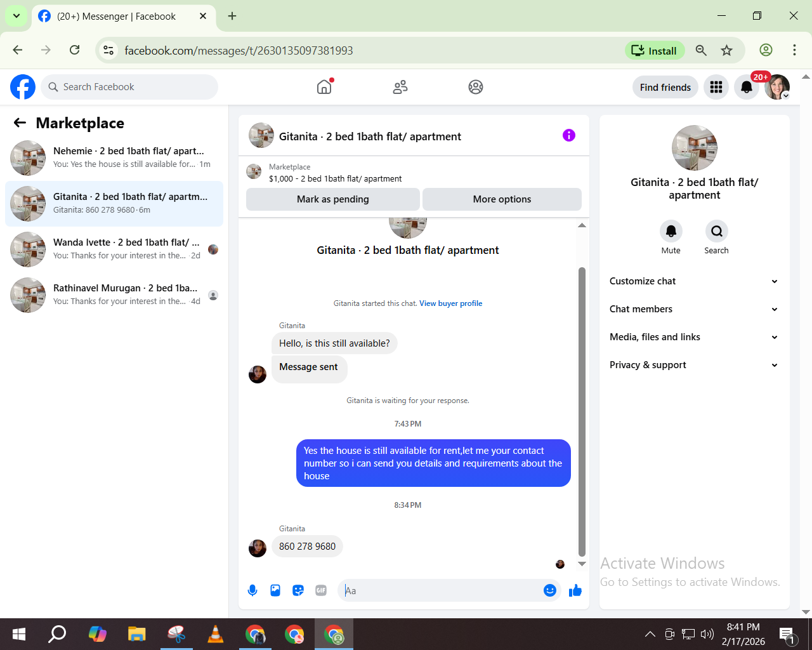812x650 pixels.
Task: Expand the Customize chat section
Action: (x=694, y=281)
